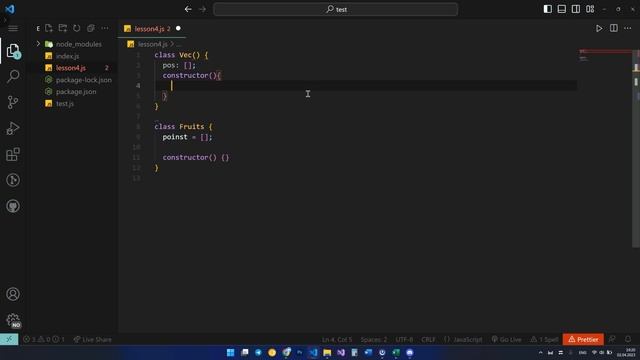Click the unsaved dot on lesson4.js tab

pyautogui.click(x=178, y=29)
